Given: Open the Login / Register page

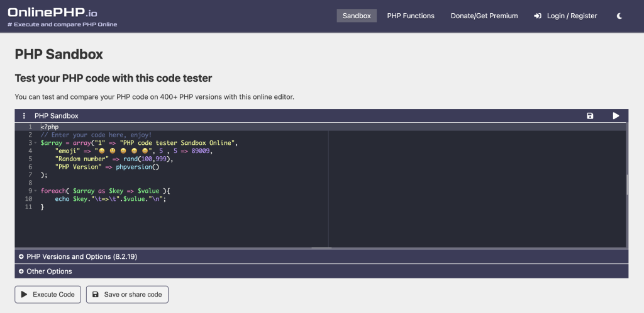Looking at the screenshot, I should click(565, 16).
